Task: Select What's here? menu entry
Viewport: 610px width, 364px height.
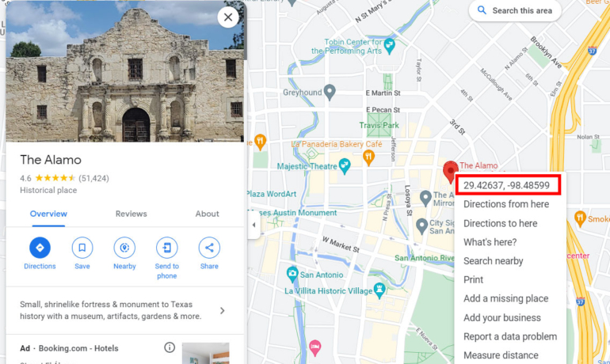Action: coord(490,242)
